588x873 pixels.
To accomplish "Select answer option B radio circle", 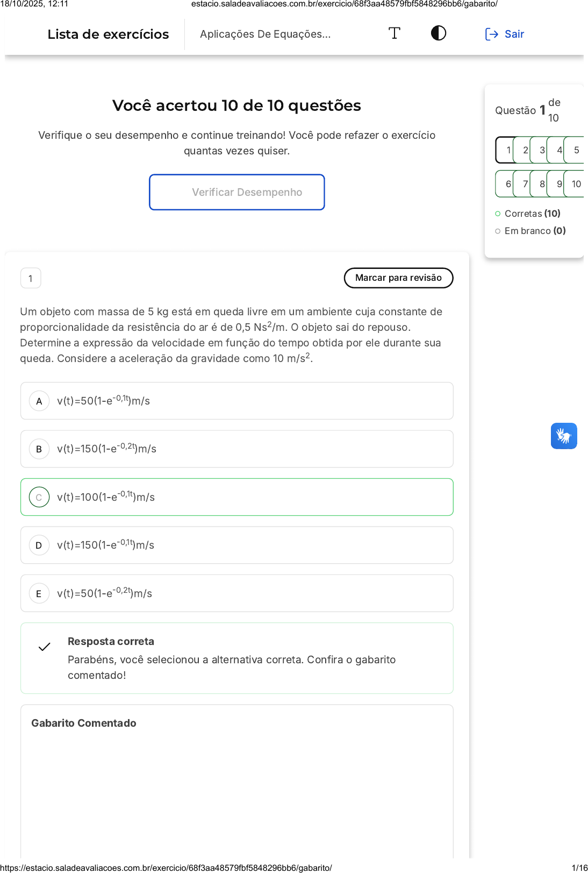I will pos(39,449).
